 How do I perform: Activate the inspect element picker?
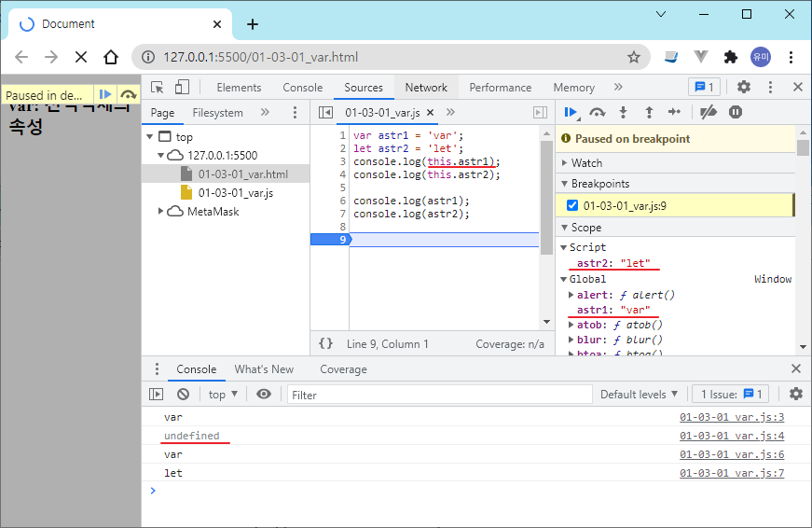point(158,87)
